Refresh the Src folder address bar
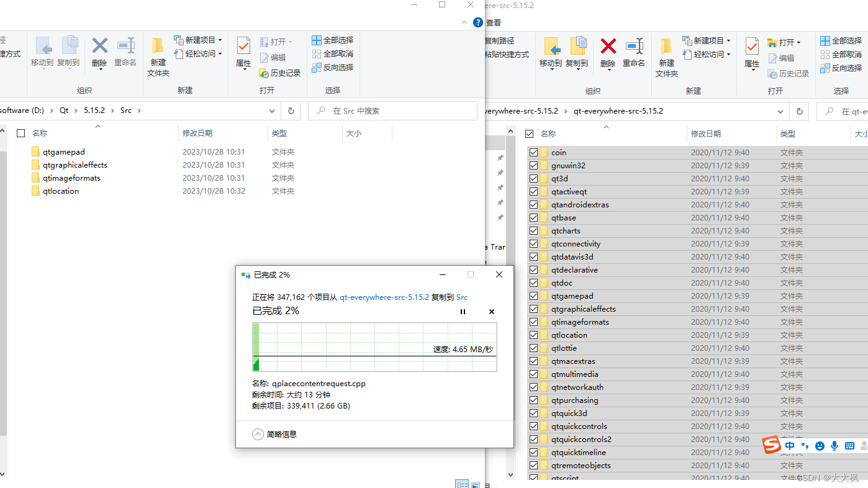The image size is (868, 488). pos(291,111)
